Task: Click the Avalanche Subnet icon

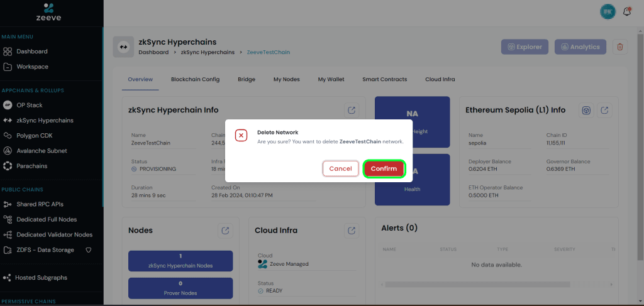Action: 8,151
